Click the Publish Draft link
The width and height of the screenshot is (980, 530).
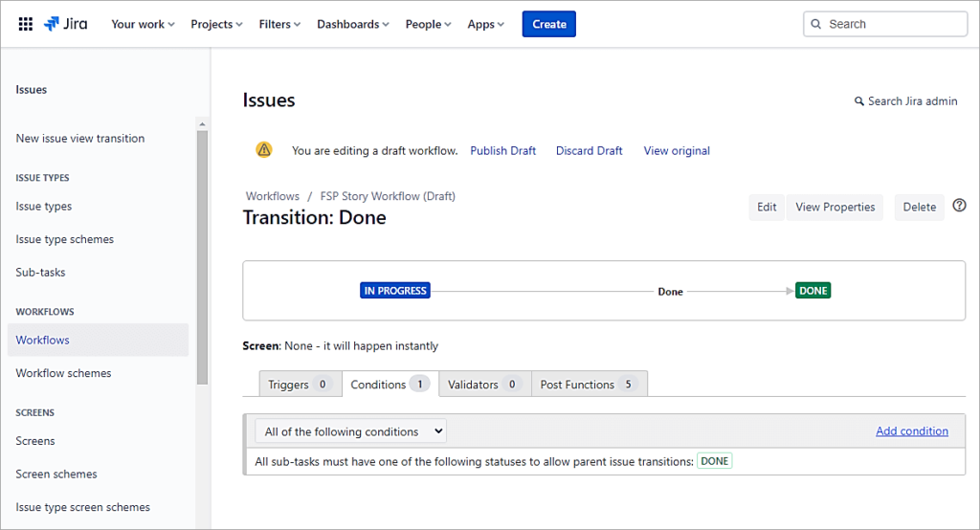tap(502, 150)
